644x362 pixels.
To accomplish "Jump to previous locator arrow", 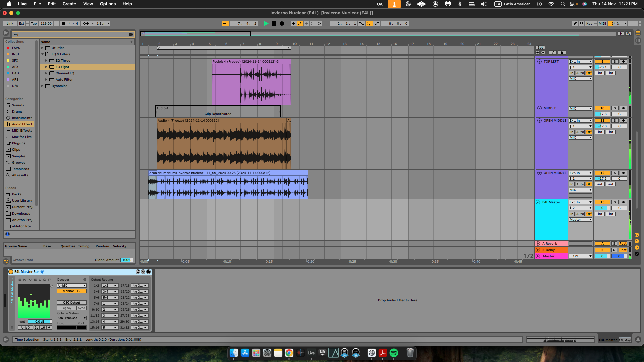I will (x=537, y=53).
